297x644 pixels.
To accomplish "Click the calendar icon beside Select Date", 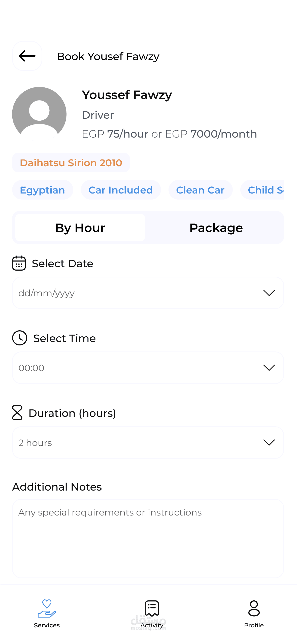I will (19, 263).
